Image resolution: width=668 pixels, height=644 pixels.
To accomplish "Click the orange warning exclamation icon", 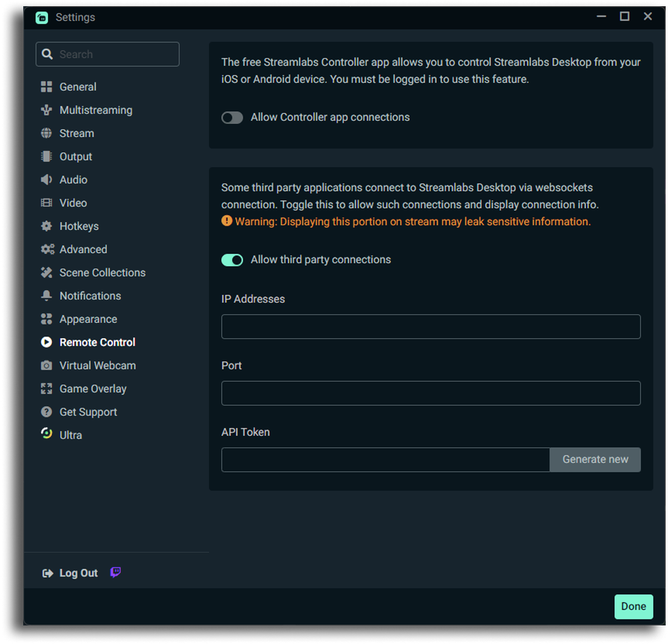I will pyautogui.click(x=227, y=221).
